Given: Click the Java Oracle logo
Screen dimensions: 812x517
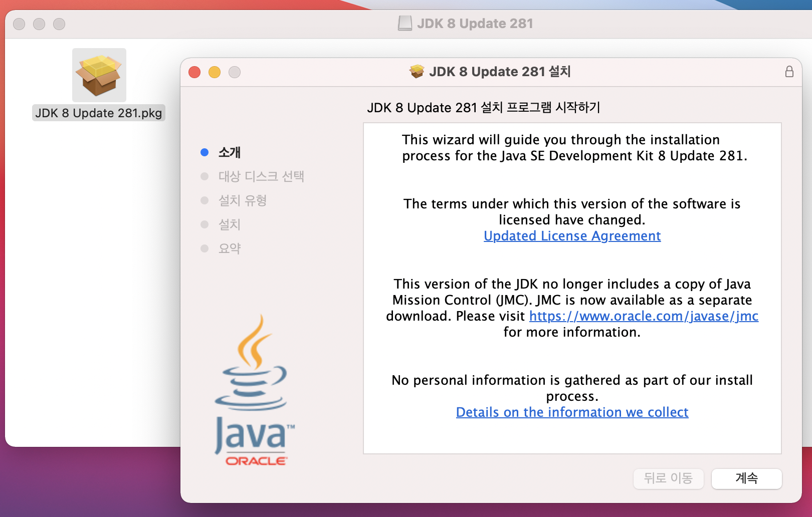Looking at the screenshot, I should click(x=255, y=390).
